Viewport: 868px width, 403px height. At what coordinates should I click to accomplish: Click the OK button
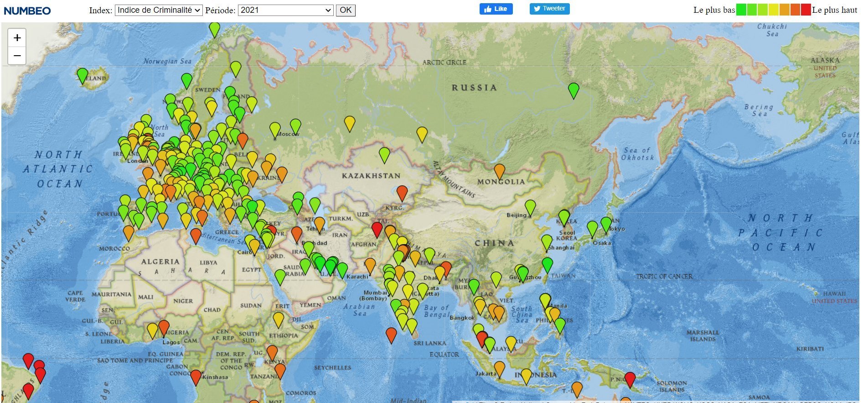[x=346, y=10]
